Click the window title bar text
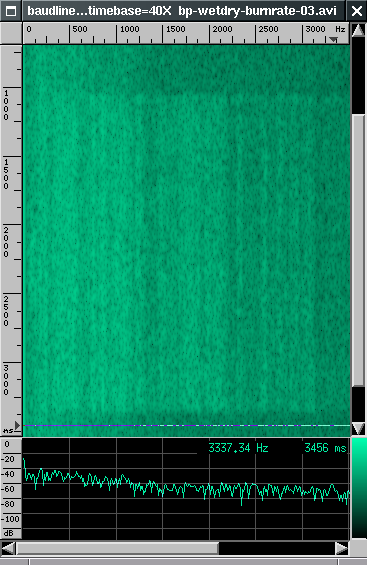Image resolution: width=367 pixels, height=565 pixels. (x=182, y=11)
